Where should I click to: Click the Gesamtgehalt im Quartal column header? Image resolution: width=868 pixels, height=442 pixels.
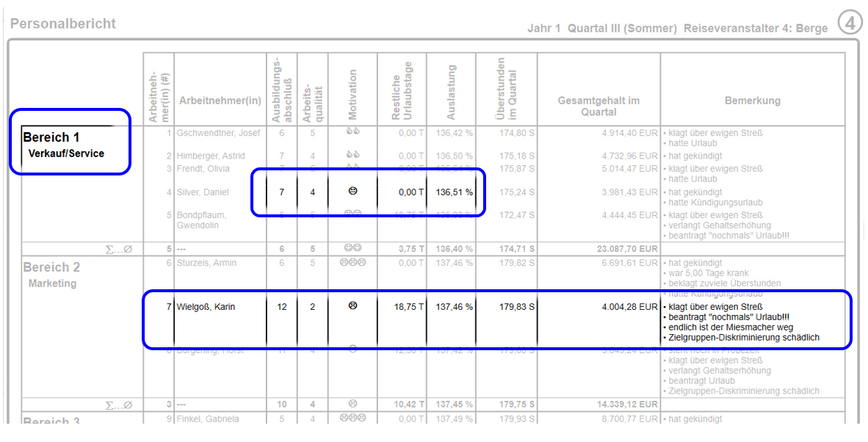(x=598, y=106)
